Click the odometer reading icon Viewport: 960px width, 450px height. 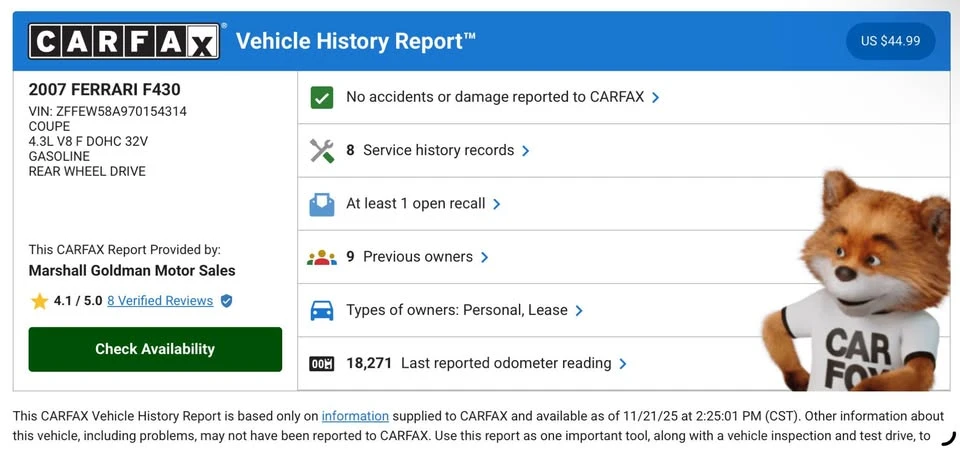(321, 364)
